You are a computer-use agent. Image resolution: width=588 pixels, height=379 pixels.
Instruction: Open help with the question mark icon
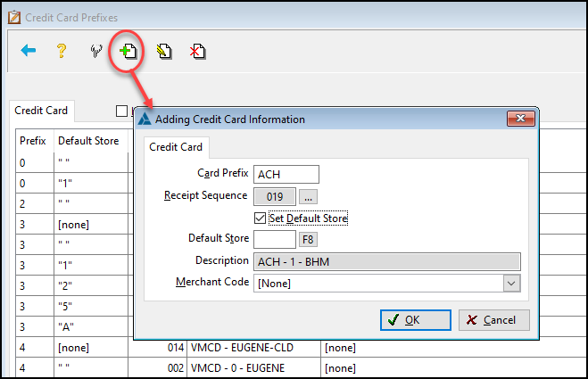coord(62,51)
